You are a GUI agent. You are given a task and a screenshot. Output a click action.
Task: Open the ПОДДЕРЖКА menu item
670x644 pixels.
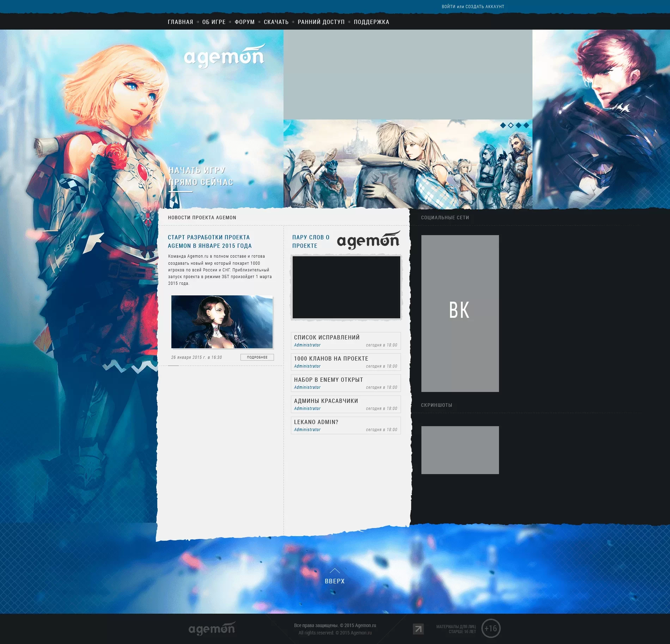(x=371, y=22)
